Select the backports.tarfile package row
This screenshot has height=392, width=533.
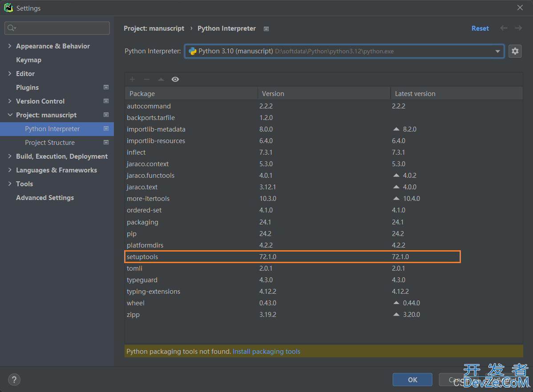323,117
